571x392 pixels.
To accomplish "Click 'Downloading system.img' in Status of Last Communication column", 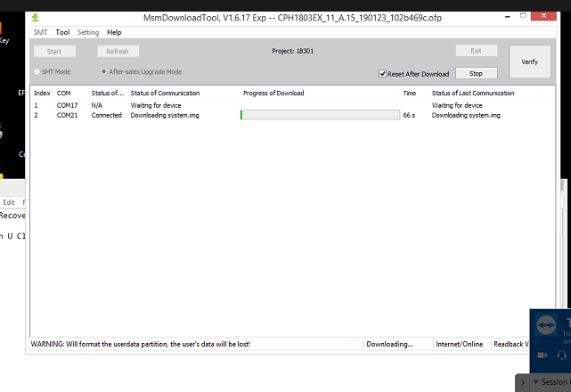I will [x=466, y=115].
